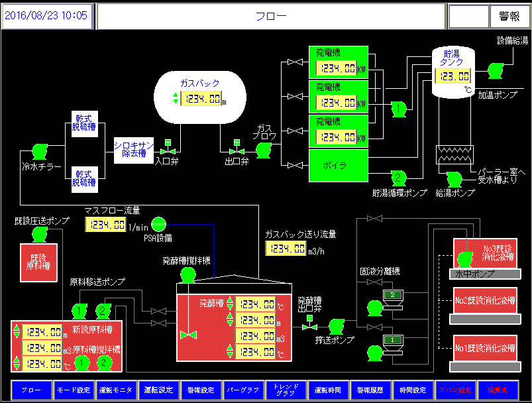The width and height of the screenshot is (532, 403).
Task: Select the upper 乾式脱硫槽 block
Action: [85, 123]
